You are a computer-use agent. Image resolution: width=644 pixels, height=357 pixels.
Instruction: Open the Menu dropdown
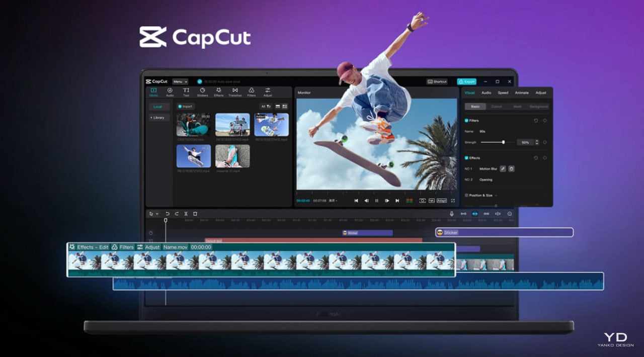tap(180, 81)
